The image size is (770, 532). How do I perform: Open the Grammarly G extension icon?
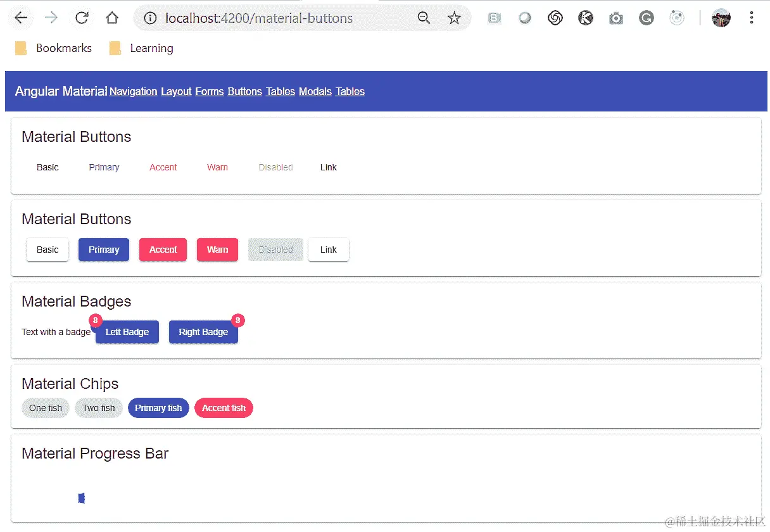pos(647,18)
